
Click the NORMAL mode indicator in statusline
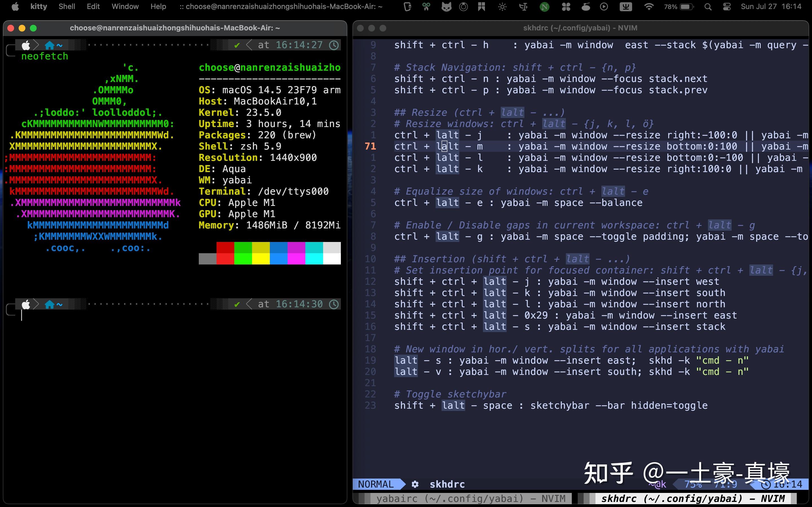[376, 484]
